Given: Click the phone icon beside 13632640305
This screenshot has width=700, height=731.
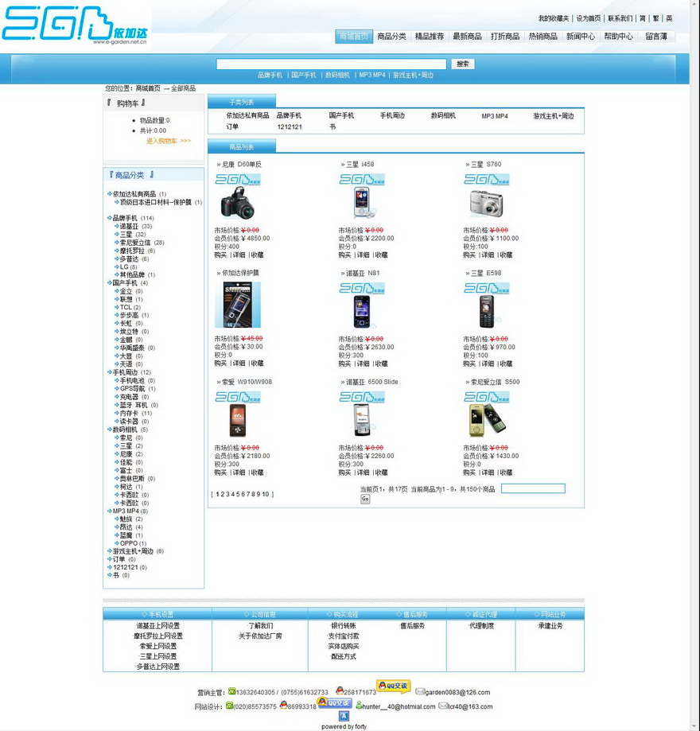Looking at the screenshot, I should tap(231, 691).
